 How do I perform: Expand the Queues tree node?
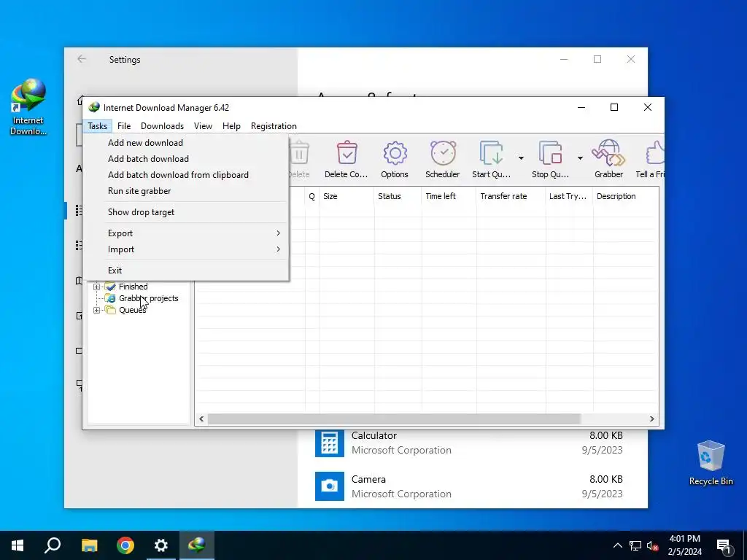(x=97, y=310)
